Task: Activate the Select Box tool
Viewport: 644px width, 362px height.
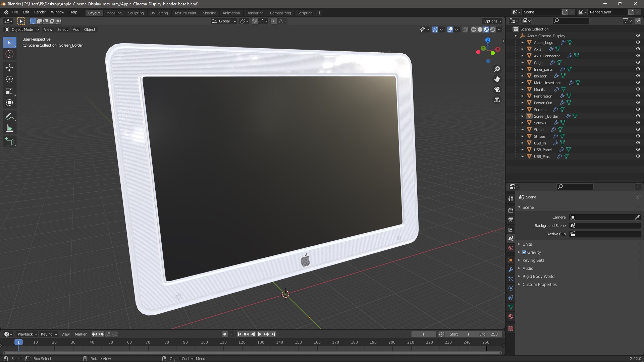Action: click(x=9, y=43)
